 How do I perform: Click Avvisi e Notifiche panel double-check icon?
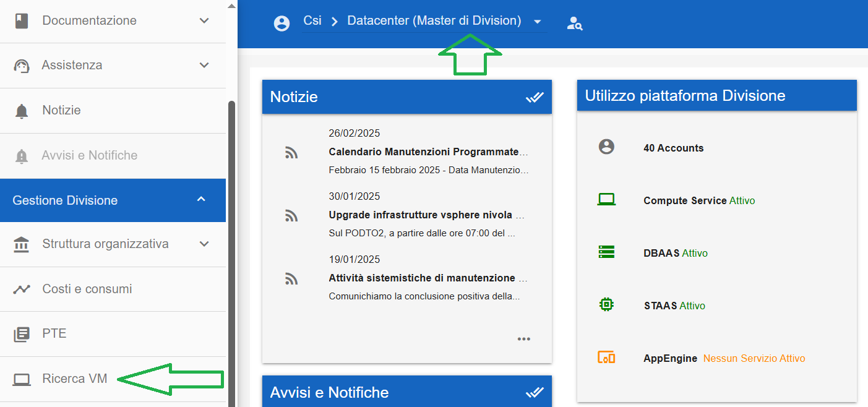click(535, 392)
